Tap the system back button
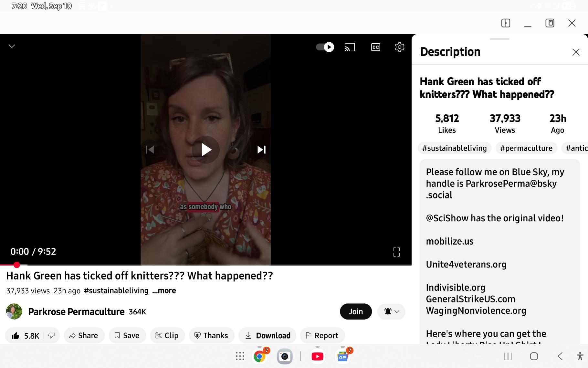The width and height of the screenshot is (588, 368). tap(560, 356)
